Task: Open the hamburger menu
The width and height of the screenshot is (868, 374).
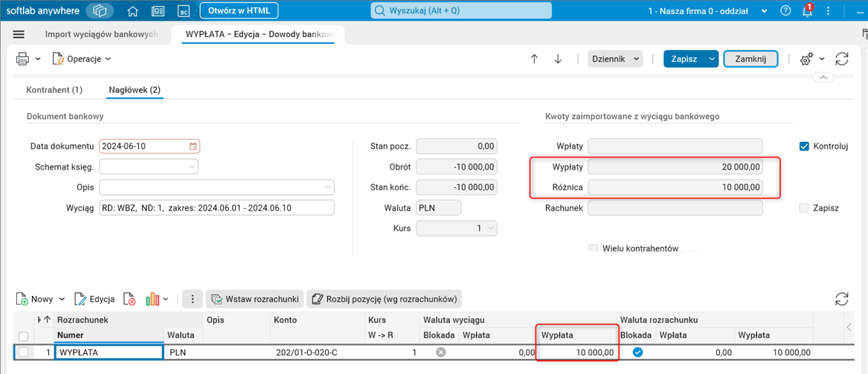Action: click(x=19, y=34)
